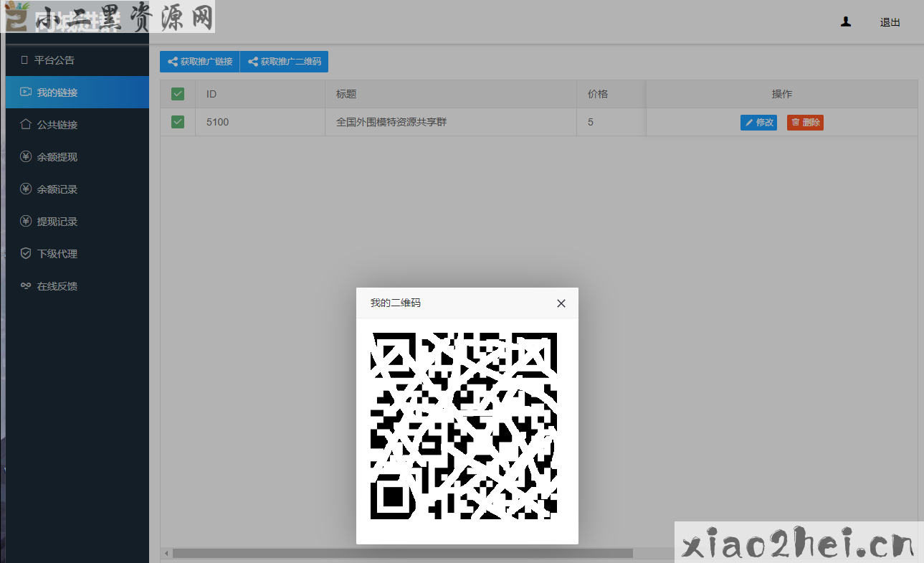Screen dimensions: 924x563
Task: Click the 退出 logout link
Action: pyautogui.click(x=890, y=22)
